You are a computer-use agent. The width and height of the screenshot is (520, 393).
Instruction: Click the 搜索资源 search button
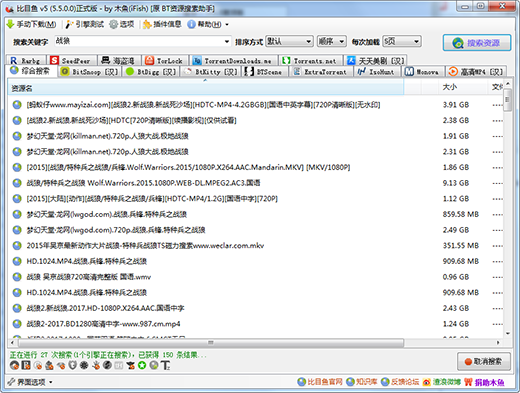point(477,43)
